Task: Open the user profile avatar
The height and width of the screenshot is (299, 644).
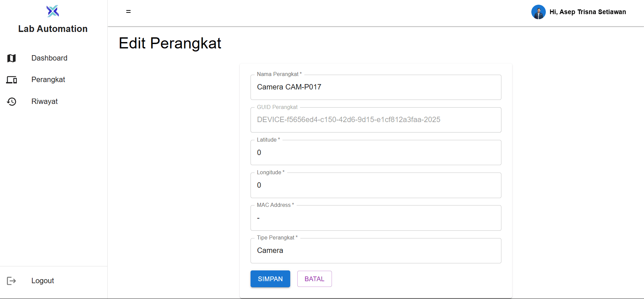Action: pyautogui.click(x=538, y=12)
